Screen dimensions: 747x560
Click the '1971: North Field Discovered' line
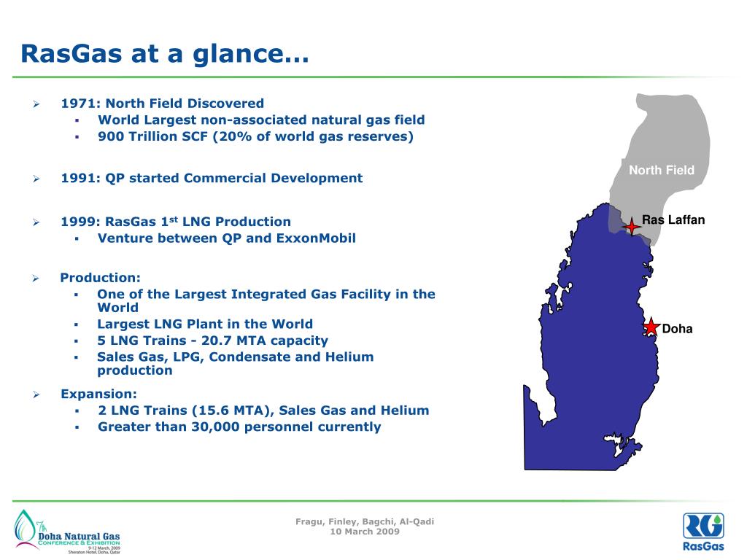click(x=163, y=104)
